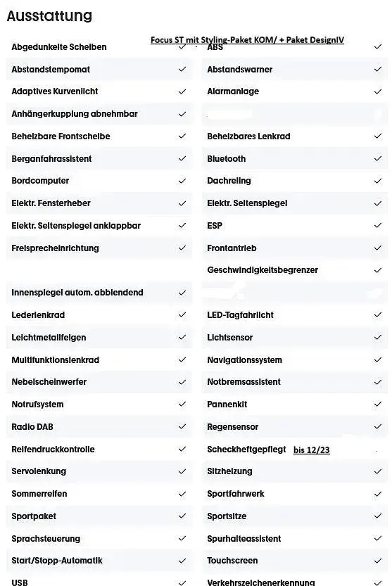Click the Innenspiegel autom. abblendend label
The height and width of the screenshot is (586, 392).
(x=77, y=292)
